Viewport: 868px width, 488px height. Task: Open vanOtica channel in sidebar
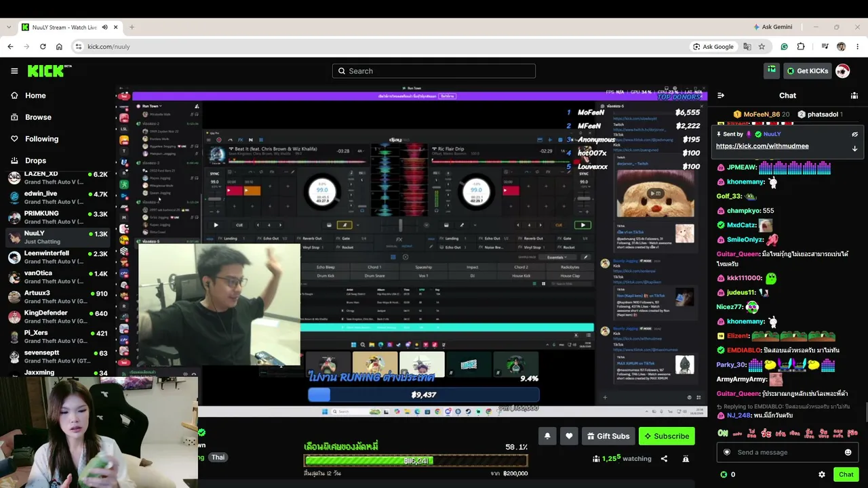(x=58, y=277)
